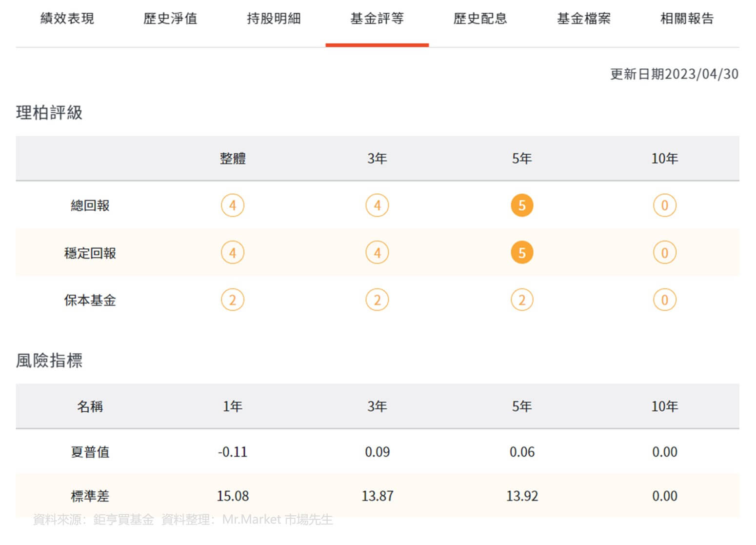Switch to the 績效表現 tab
Screen dimensions: 756x545
[x=67, y=19]
